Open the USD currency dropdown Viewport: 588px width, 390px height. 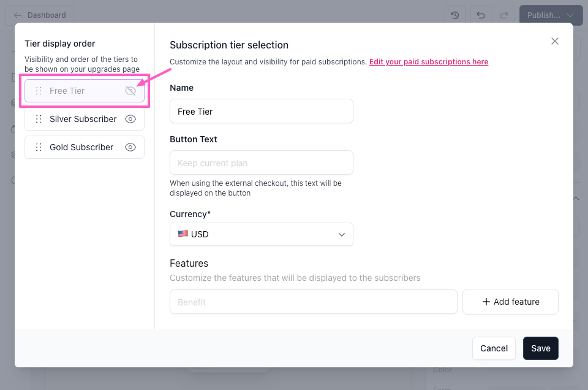click(x=262, y=234)
